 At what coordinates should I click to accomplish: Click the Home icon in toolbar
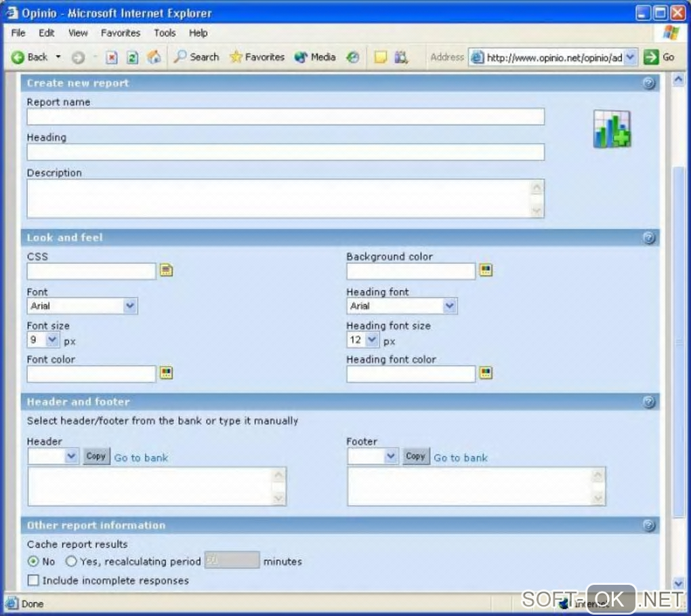click(x=154, y=57)
